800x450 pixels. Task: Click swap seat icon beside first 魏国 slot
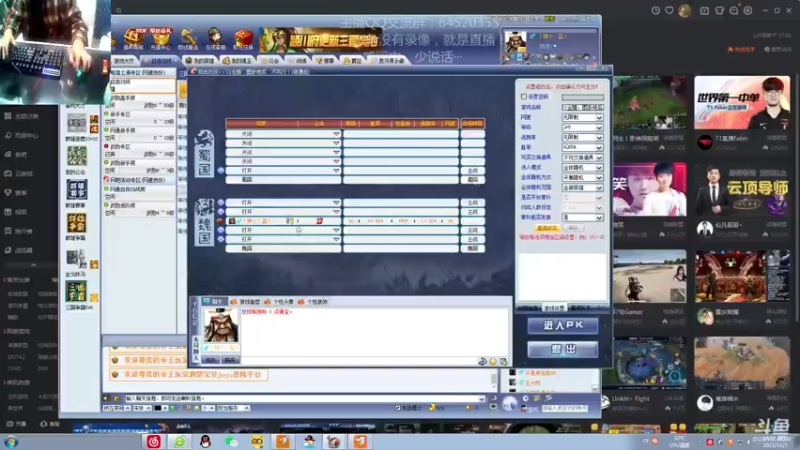[220, 203]
